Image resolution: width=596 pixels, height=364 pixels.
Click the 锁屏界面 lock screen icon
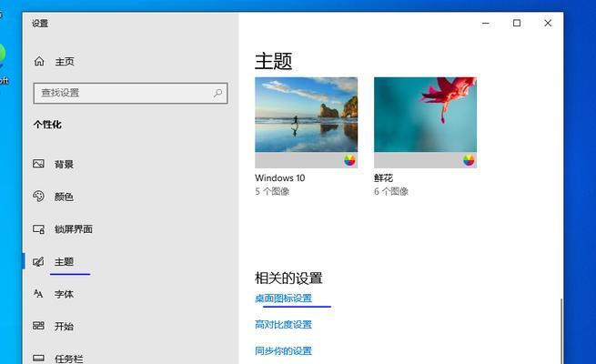[38, 228]
